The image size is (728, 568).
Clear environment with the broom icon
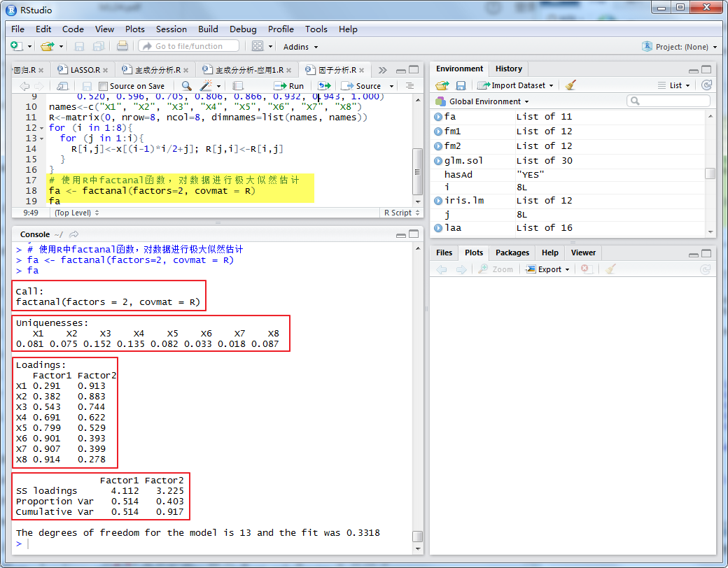(x=571, y=85)
